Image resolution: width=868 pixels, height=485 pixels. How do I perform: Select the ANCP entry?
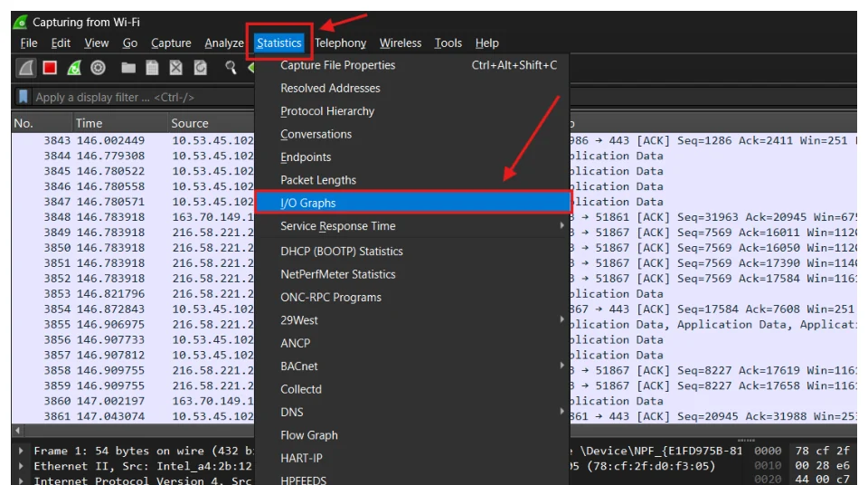[412, 344]
